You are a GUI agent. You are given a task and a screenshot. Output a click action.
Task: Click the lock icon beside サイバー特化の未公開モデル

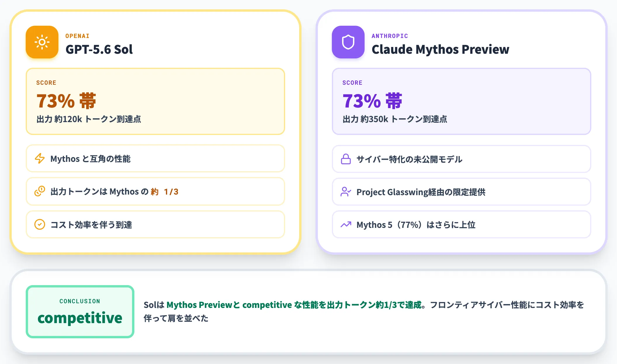point(346,159)
